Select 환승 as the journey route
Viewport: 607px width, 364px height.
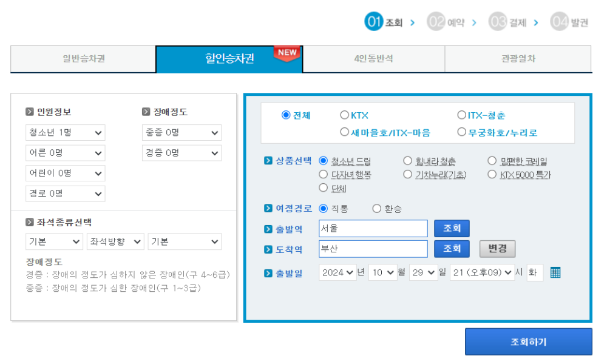tap(377, 207)
